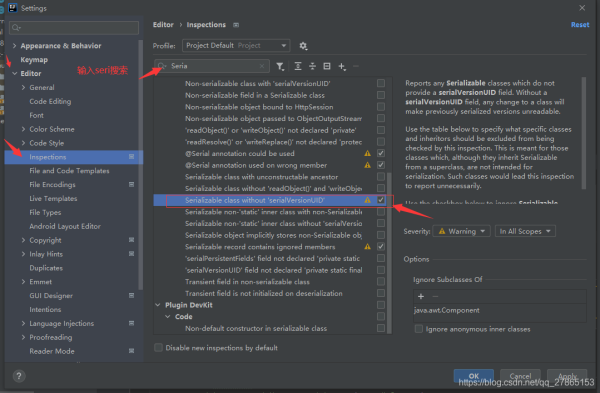Image resolution: width=600 pixels, height=393 pixels.
Task: Click the Reset link
Action: point(580,24)
